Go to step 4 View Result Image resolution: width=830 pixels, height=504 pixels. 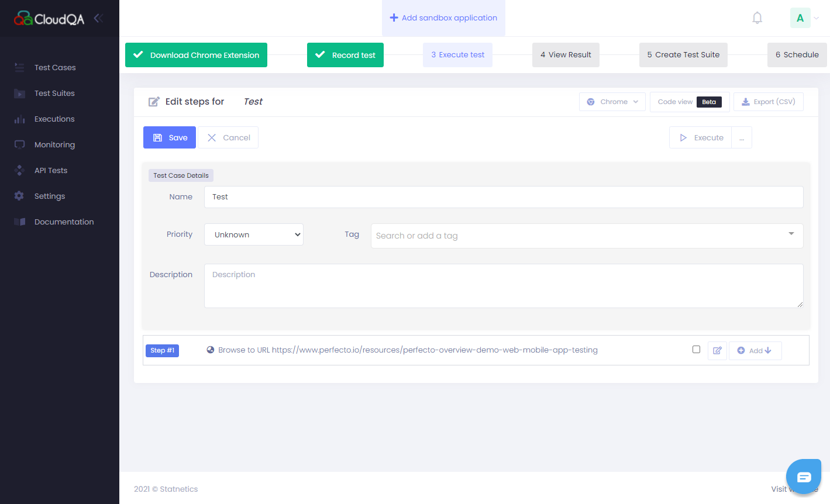[566, 55]
